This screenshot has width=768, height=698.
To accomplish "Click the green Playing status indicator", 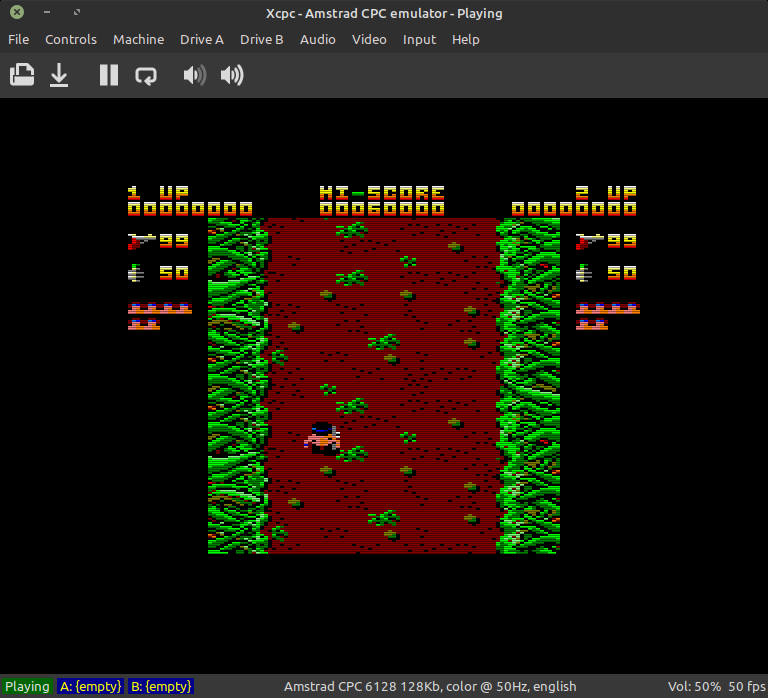I will (27, 686).
